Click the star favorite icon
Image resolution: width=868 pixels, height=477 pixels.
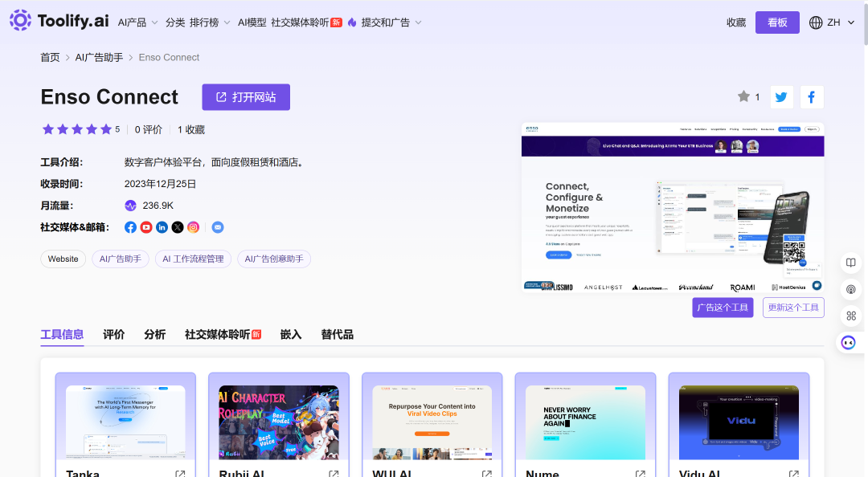[x=743, y=96]
